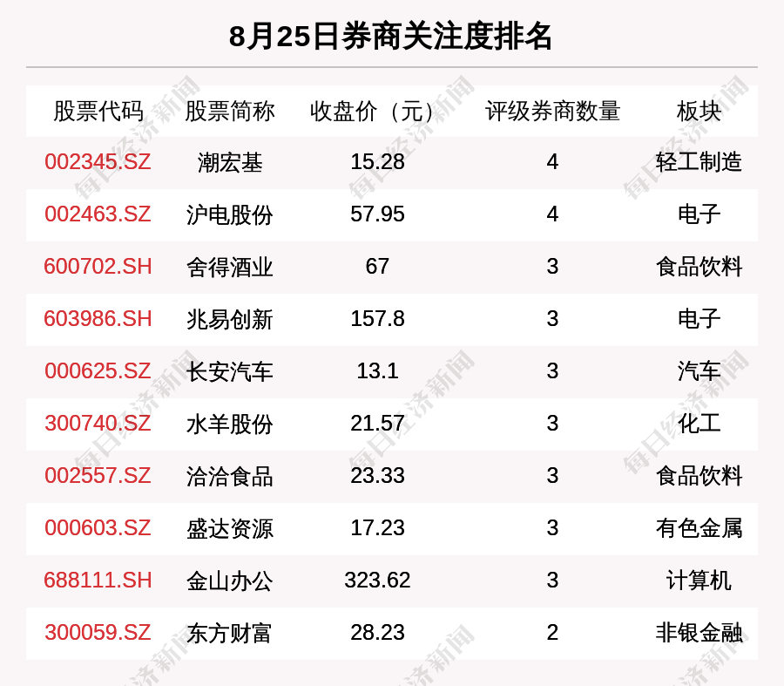Click sector 食品饮料 in 洽洽食品 row
Image resolution: width=784 pixels, height=686 pixels.
pos(699,476)
